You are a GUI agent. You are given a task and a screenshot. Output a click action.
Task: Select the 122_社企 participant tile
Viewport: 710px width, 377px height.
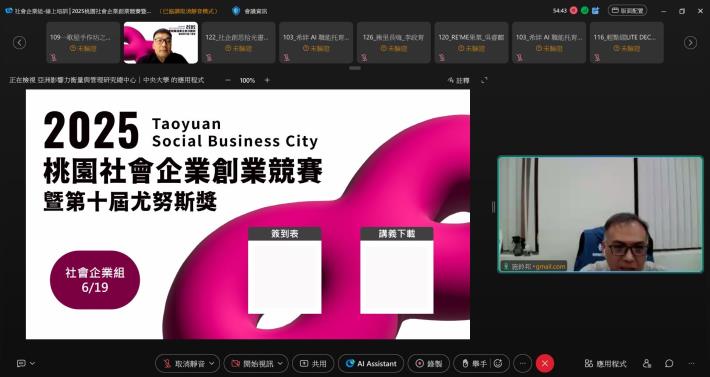tap(239, 43)
